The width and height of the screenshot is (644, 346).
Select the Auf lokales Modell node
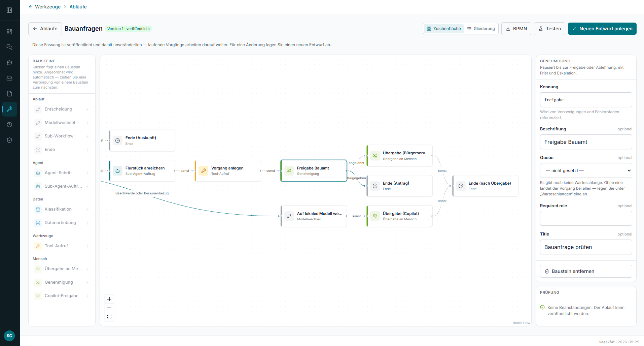click(x=314, y=216)
